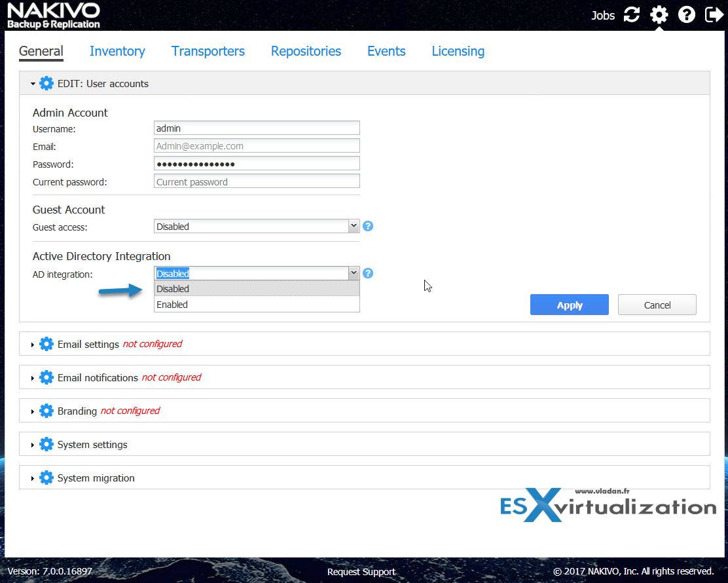Switch to the General tab
Viewport: 728px width, 583px height.
[41, 51]
